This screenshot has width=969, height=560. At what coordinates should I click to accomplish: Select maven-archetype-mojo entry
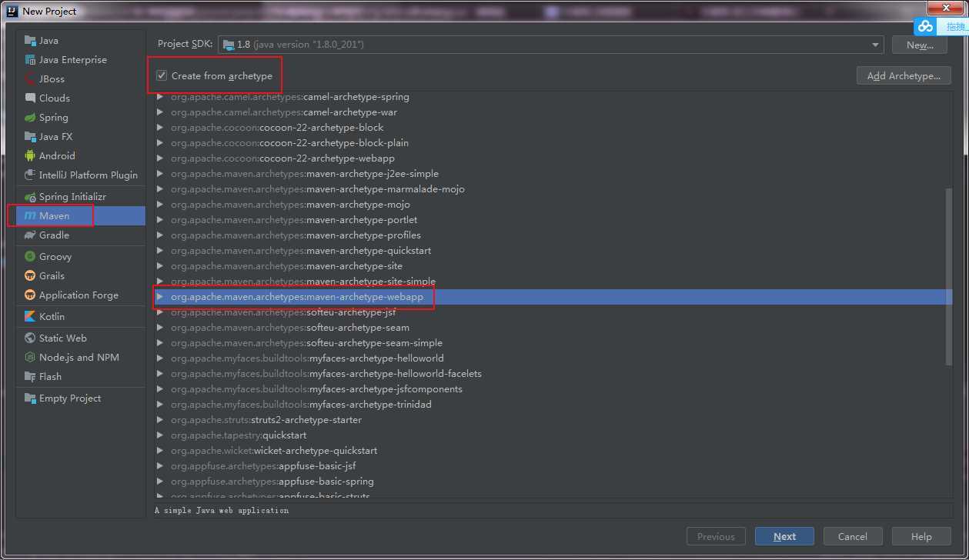click(290, 205)
